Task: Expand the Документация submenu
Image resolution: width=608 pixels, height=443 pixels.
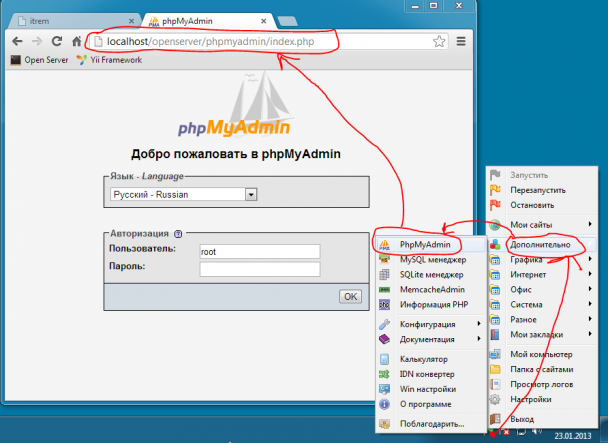Action: pos(431,339)
